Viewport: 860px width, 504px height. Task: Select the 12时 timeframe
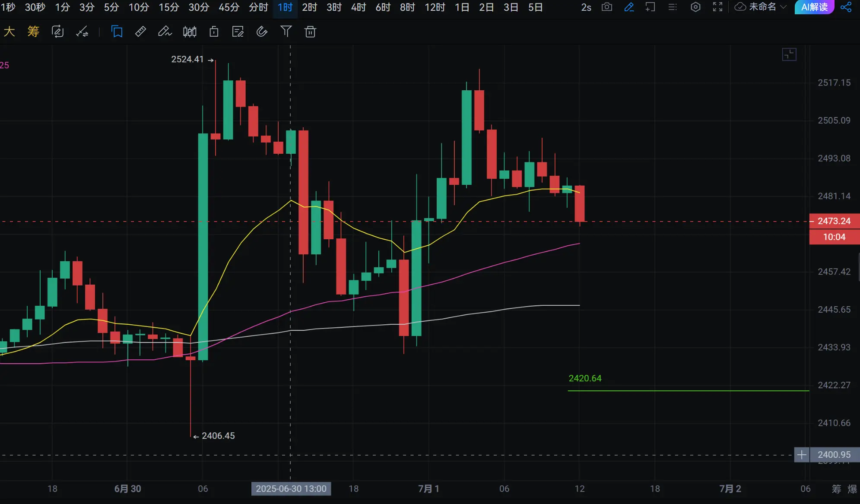(435, 7)
